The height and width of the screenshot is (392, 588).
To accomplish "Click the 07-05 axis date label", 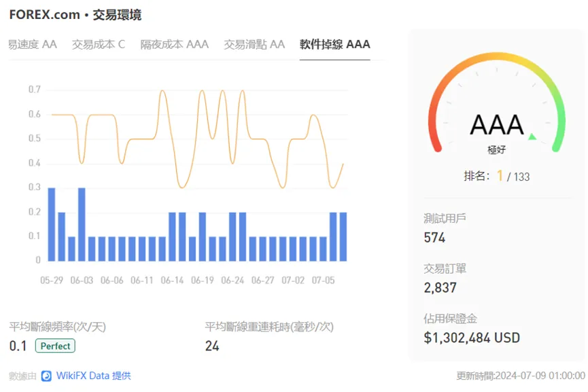I will click(x=324, y=281).
